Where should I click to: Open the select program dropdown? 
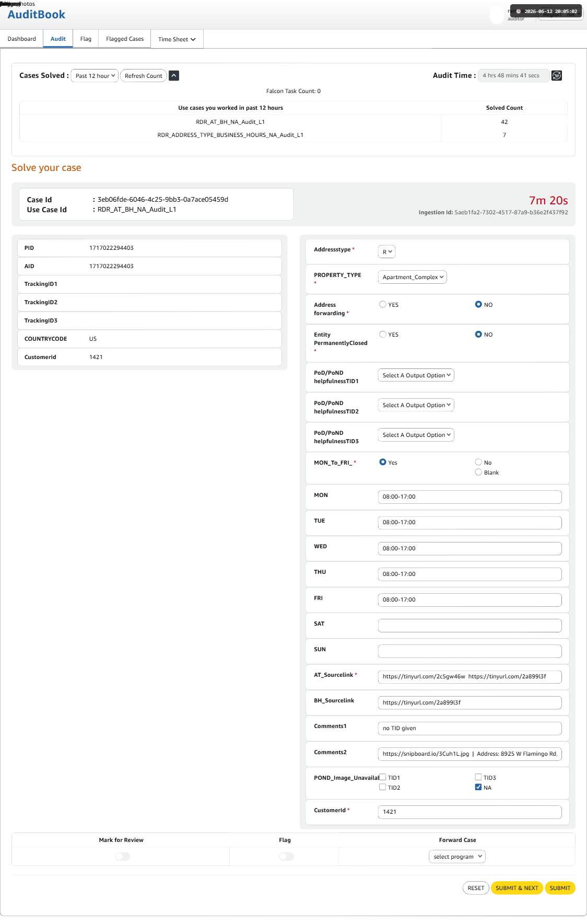pos(457,857)
